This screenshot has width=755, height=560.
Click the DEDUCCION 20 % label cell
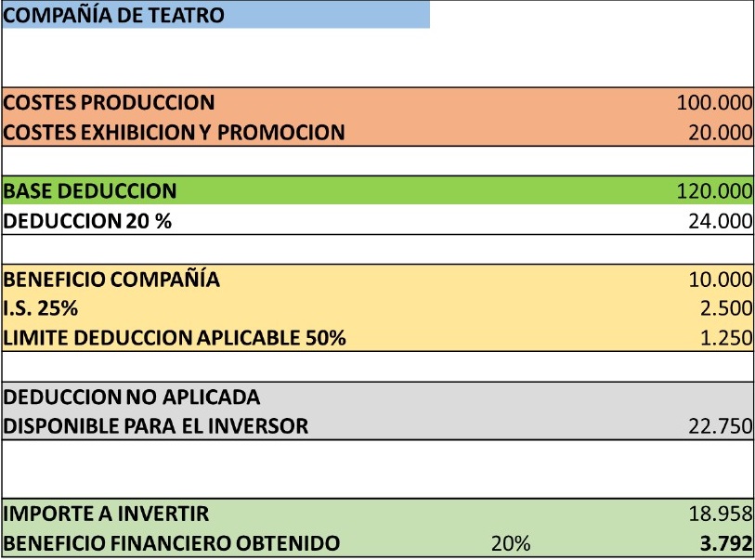(x=88, y=221)
